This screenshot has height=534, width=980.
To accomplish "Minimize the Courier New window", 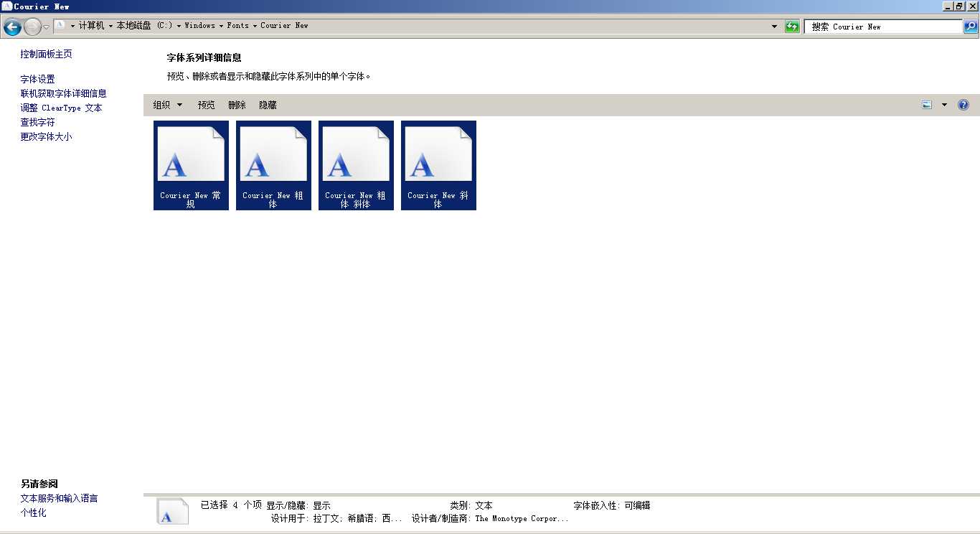I will 947,6.
